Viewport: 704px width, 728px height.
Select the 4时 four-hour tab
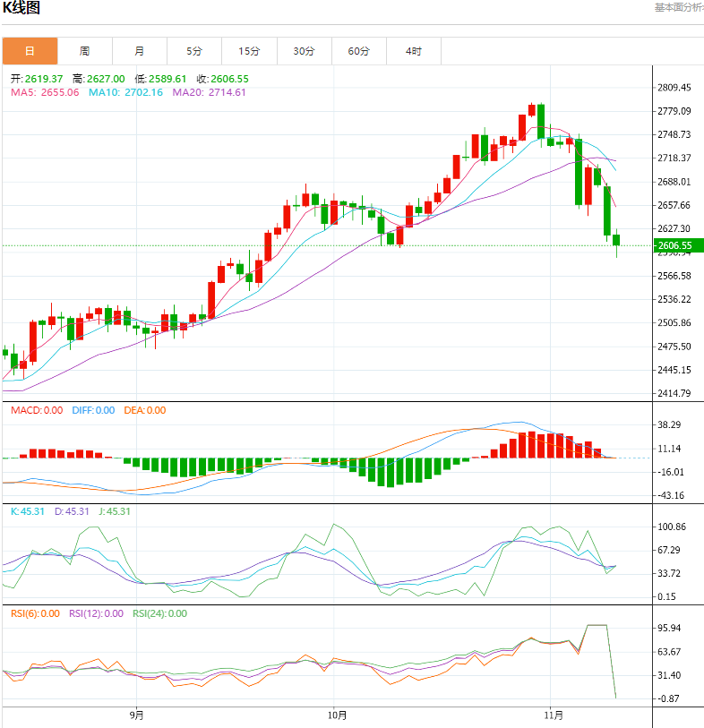(x=413, y=51)
